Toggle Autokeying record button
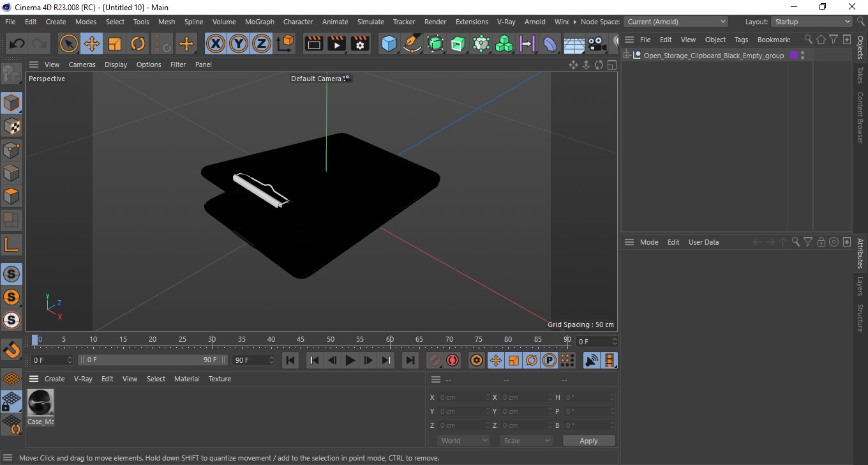This screenshot has height=465, width=868. [x=453, y=360]
